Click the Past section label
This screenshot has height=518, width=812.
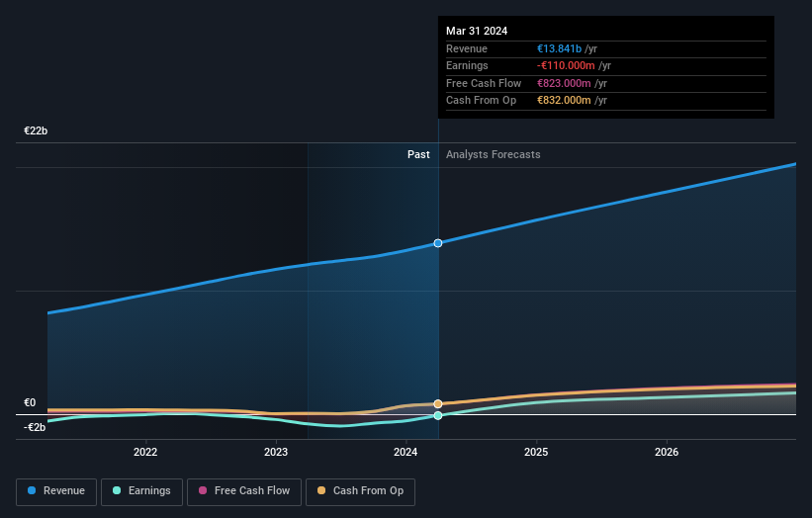[x=418, y=154]
